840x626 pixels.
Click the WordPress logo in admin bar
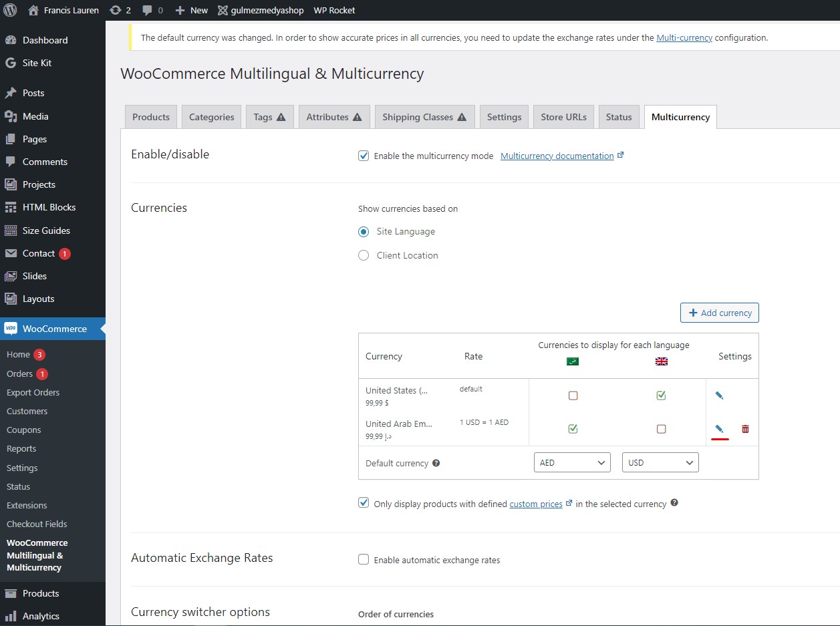(x=11, y=10)
